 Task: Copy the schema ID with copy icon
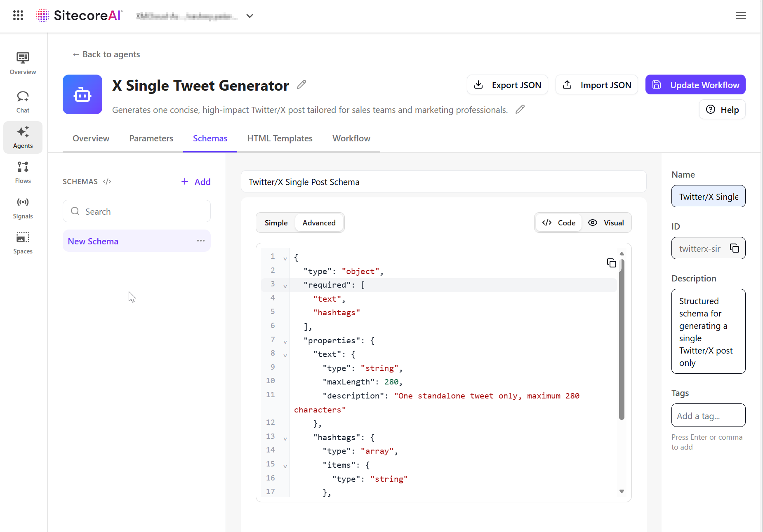pyautogui.click(x=735, y=248)
